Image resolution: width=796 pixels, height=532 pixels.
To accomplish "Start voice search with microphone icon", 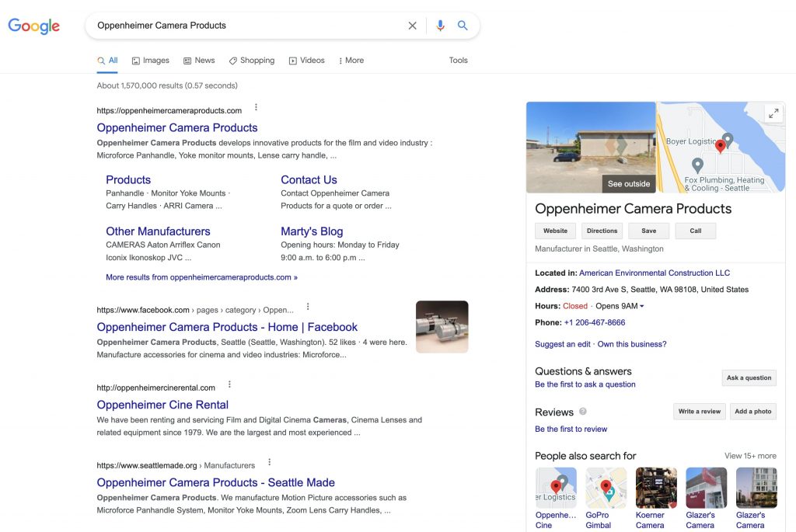I will (x=440, y=26).
